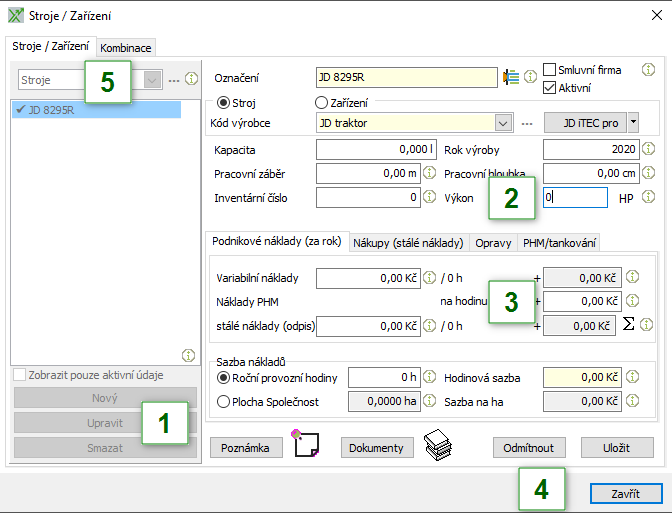The image size is (672, 513).
Task: Click the info icon beside Označení field
Action: 530,77
